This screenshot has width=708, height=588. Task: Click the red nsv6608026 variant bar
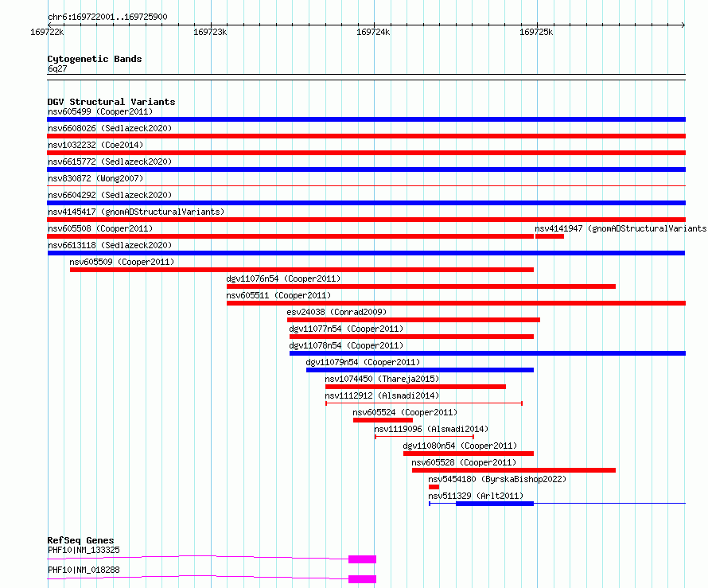(x=366, y=136)
